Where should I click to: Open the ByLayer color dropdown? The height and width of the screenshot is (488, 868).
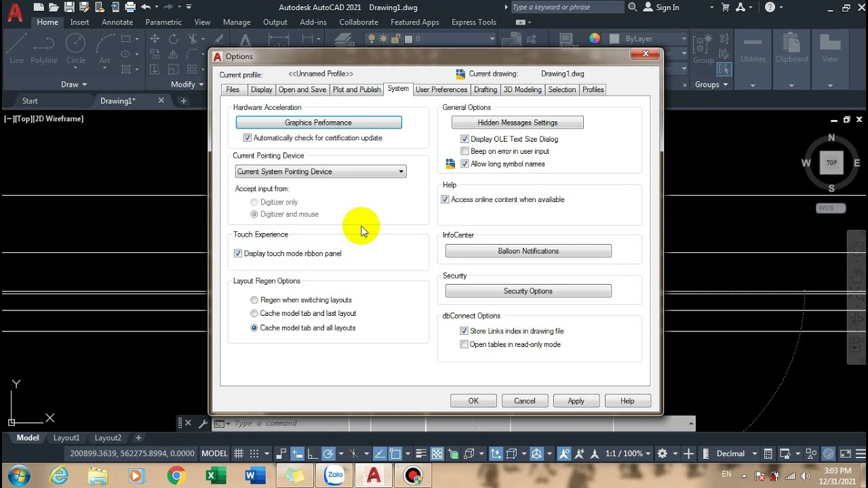click(x=646, y=39)
